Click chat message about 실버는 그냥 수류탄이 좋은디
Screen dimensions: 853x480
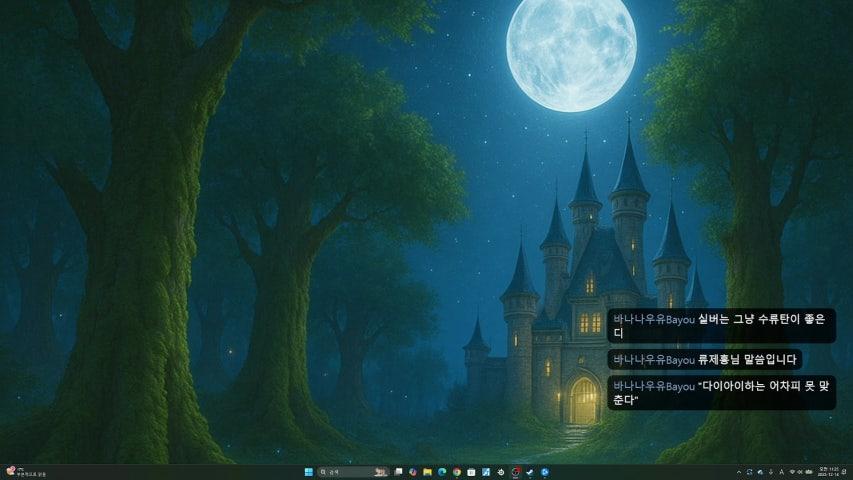(x=720, y=326)
